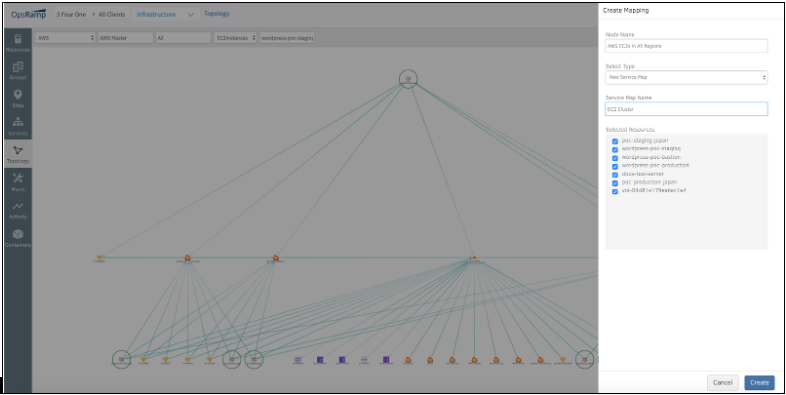Select the Topology sidebar icon
This screenshot has width=786, height=395.
click(18, 154)
